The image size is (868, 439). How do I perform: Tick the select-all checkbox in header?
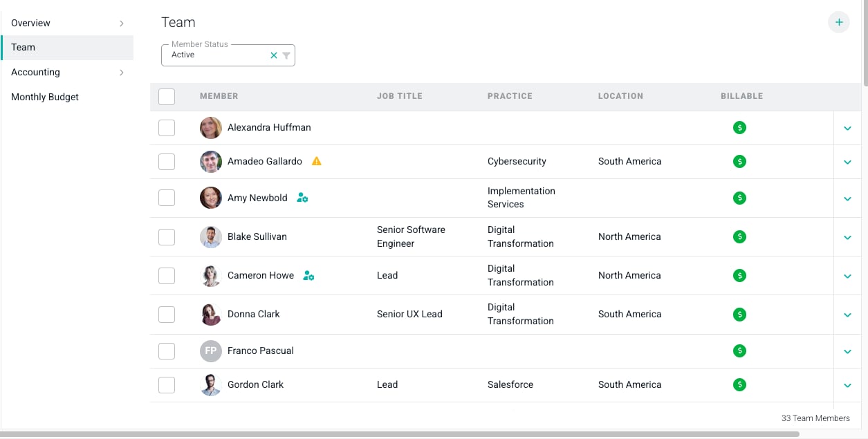[x=167, y=97]
